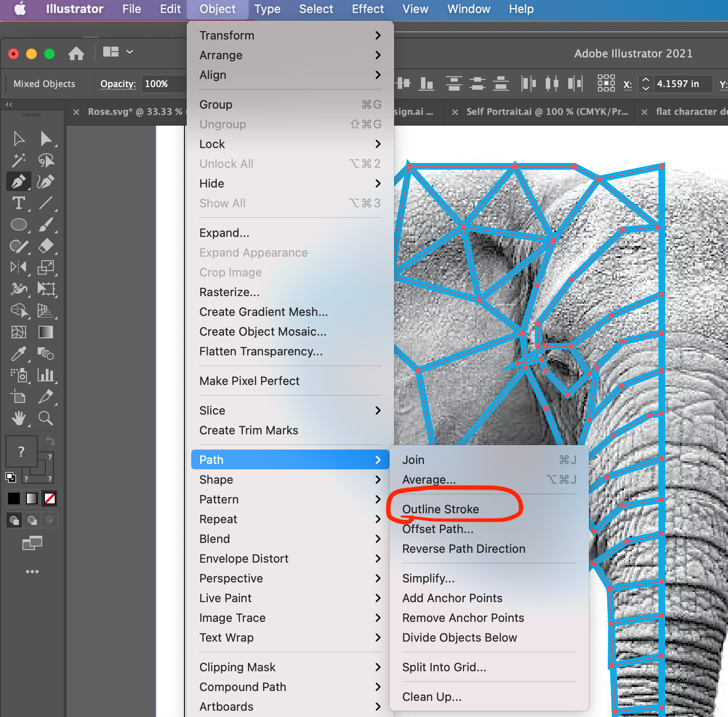728x717 pixels.
Task: Choose Outline Stroke from Path submenu
Action: pyautogui.click(x=489, y=509)
